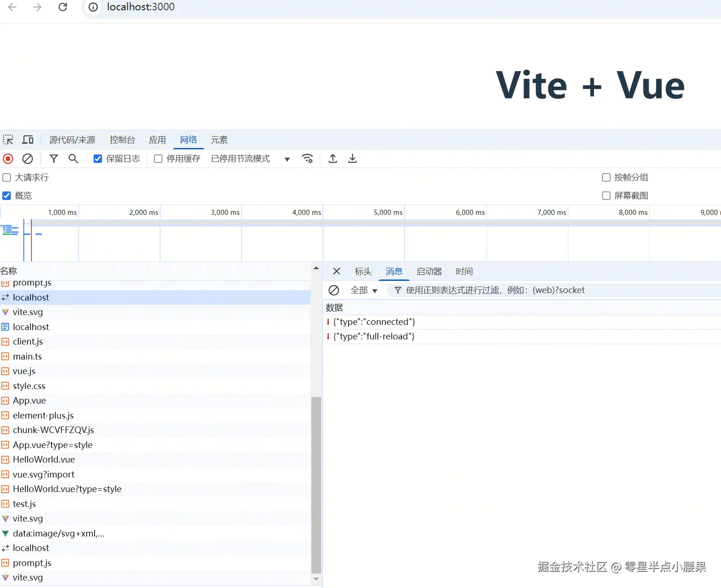
Task: Select the client.js request
Action: (155, 342)
